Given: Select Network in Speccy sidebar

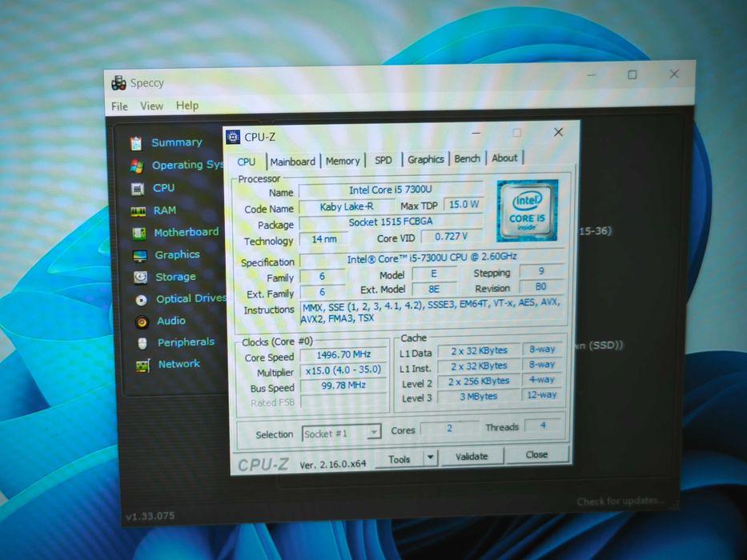Looking at the screenshot, I should tap(179, 364).
